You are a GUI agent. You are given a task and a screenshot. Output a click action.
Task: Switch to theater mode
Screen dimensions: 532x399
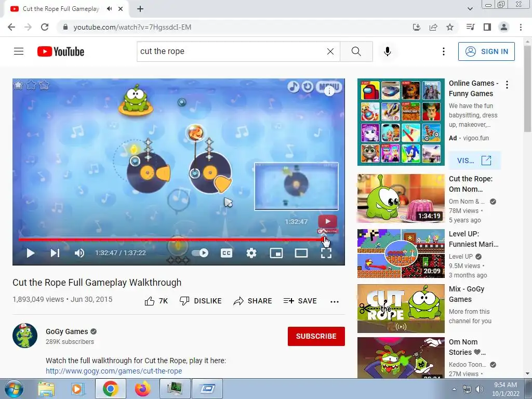coord(301,253)
